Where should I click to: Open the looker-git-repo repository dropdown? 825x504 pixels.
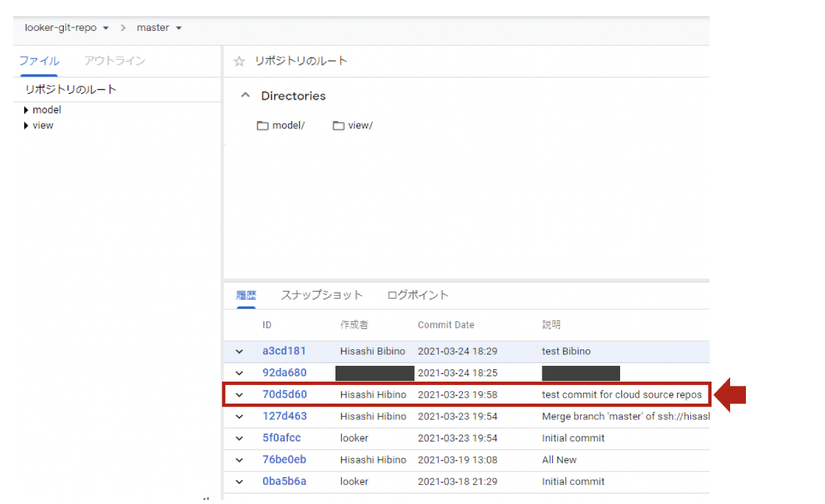pos(67,28)
